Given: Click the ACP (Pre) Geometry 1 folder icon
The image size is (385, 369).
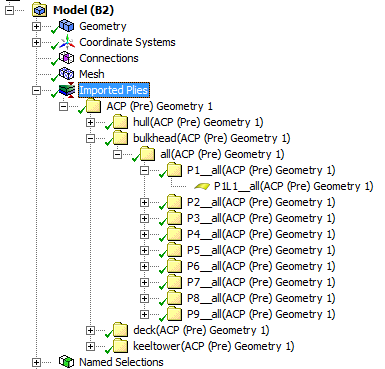Looking at the screenshot, I should coord(93,106).
